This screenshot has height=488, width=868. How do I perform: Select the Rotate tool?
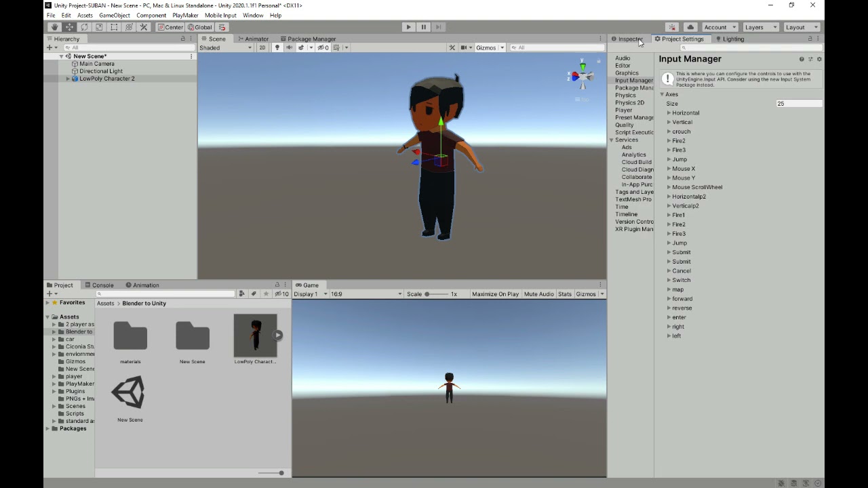[x=84, y=27]
